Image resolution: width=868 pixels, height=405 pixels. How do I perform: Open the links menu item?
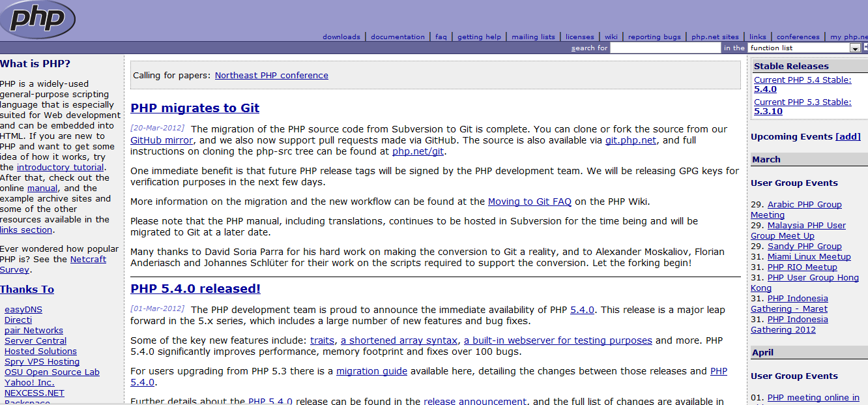click(758, 37)
